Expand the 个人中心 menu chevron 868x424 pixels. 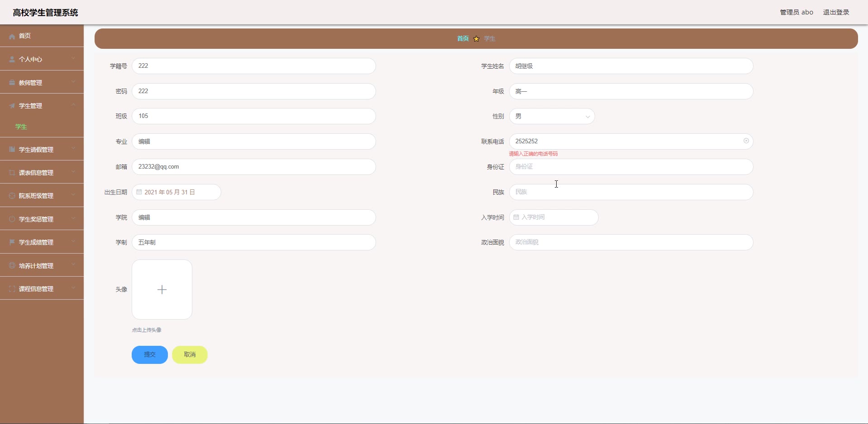(x=73, y=59)
